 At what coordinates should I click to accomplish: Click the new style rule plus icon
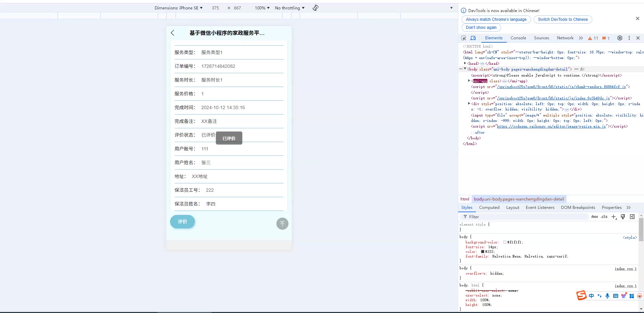[x=613, y=217]
